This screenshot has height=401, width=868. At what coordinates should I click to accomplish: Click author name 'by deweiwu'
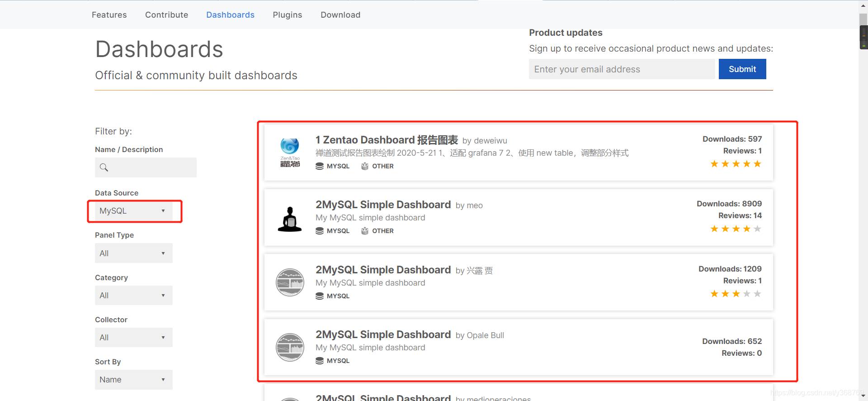485,141
